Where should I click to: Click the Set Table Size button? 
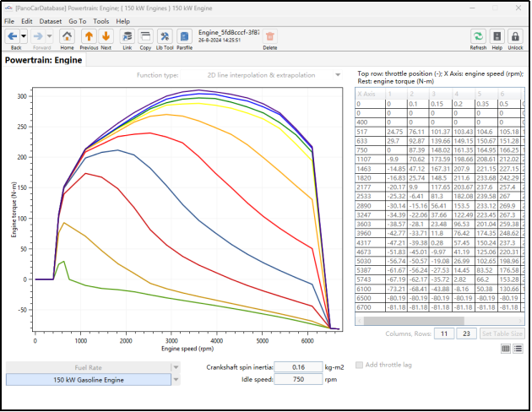tap(502, 333)
